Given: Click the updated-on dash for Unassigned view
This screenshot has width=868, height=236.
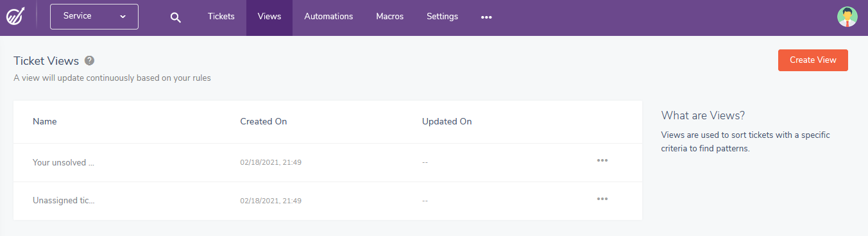Looking at the screenshot, I should click(x=425, y=201).
